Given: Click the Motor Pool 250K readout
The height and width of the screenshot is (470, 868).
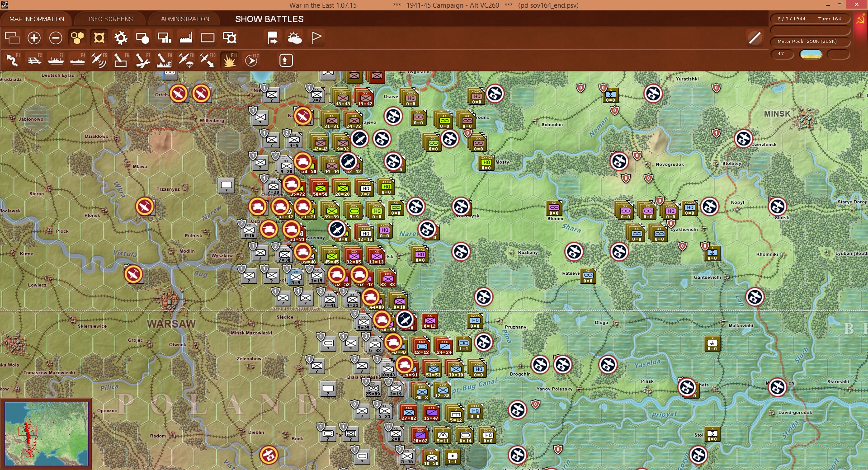Looking at the screenshot, I should [810, 42].
